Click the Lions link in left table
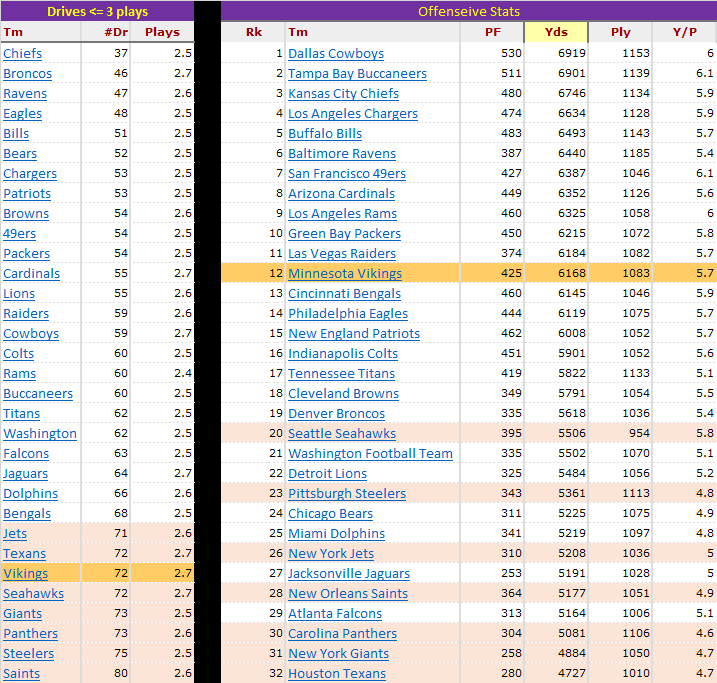Screen dimensions: 717x683 pyautogui.click(x=19, y=293)
